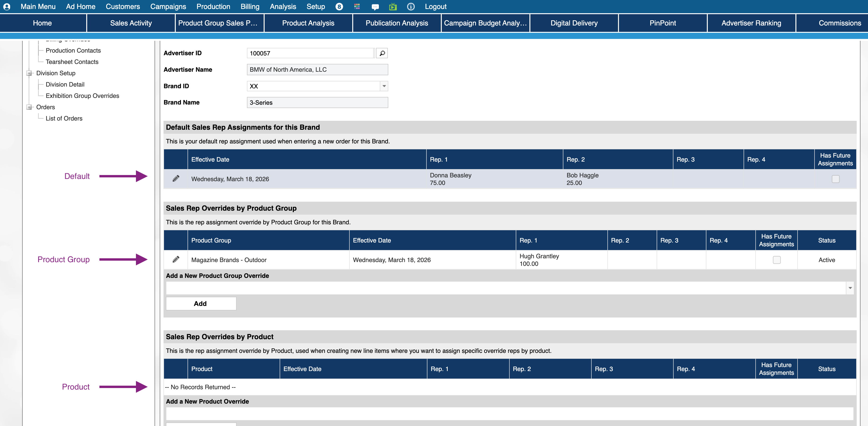Open the Billing menu

coord(250,7)
